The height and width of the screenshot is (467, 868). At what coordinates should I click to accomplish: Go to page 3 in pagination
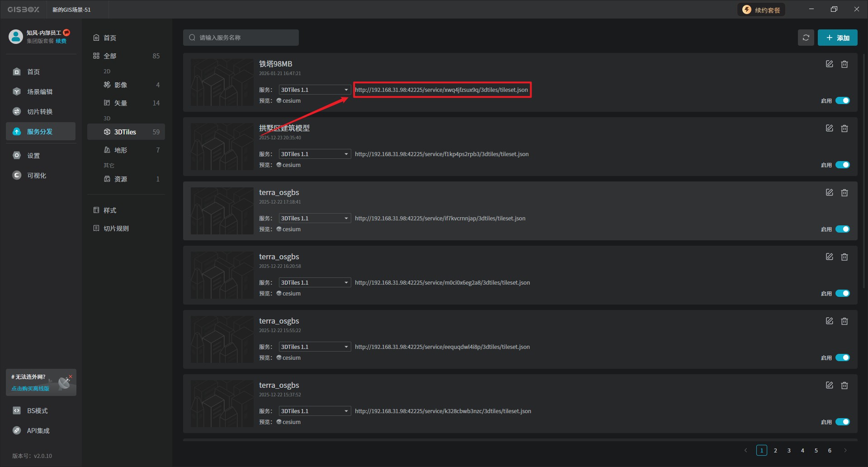(789, 451)
